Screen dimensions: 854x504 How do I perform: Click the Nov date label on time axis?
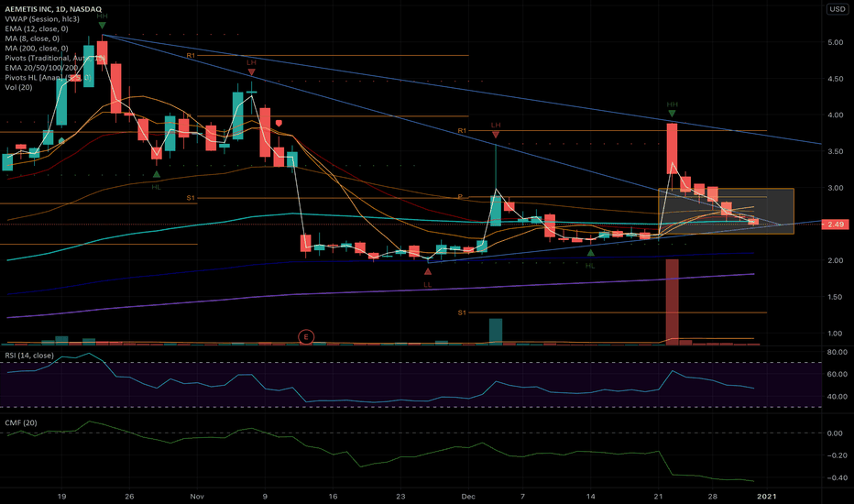tap(197, 497)
